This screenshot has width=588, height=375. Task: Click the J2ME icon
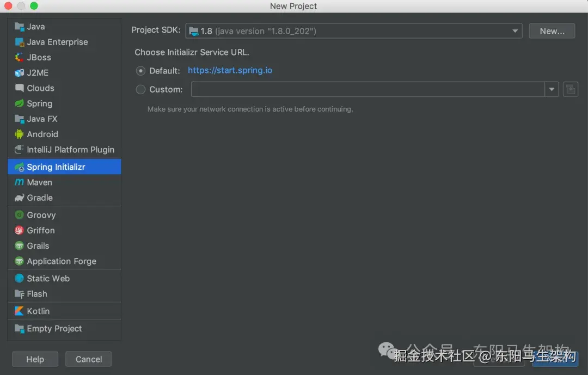[x=19, y=73]
